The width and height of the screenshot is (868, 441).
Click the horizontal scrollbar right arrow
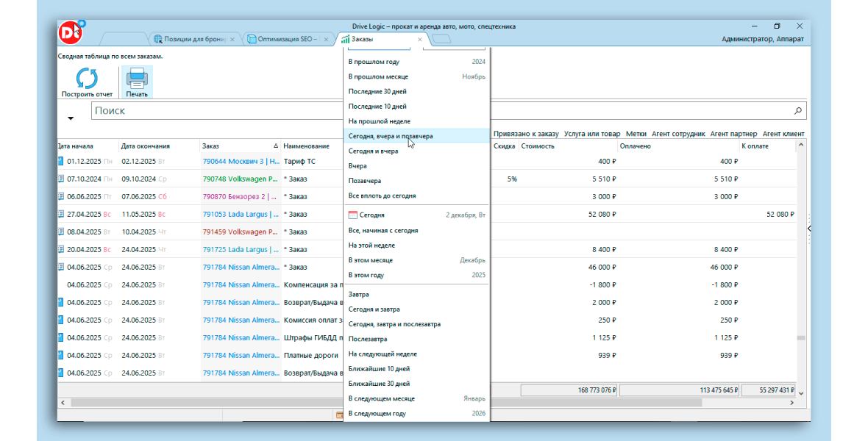[x=791, y=403]
